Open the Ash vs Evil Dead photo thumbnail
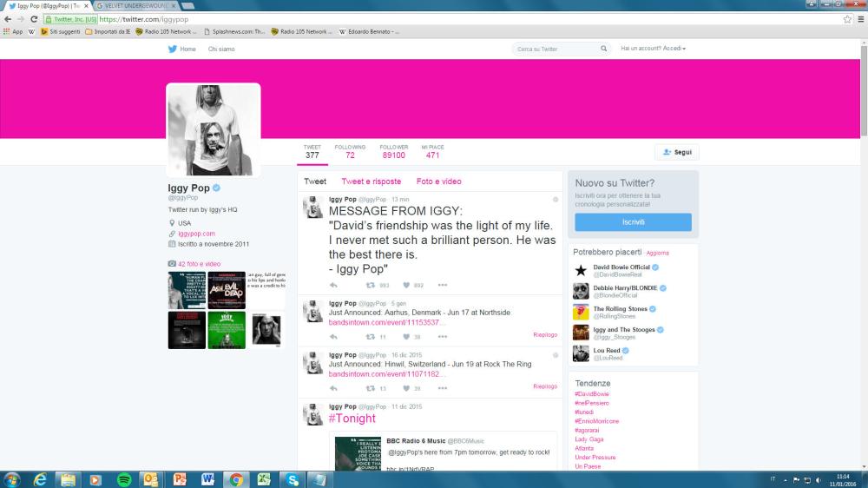868x488 pixels. tap(227, 290)
